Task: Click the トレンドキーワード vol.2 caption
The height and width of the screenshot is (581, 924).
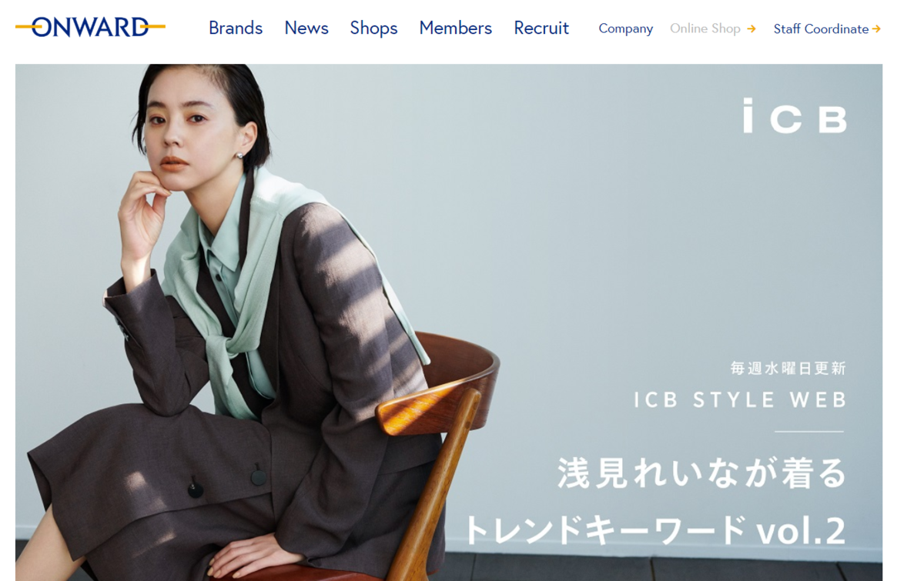Action: [654, 530]
